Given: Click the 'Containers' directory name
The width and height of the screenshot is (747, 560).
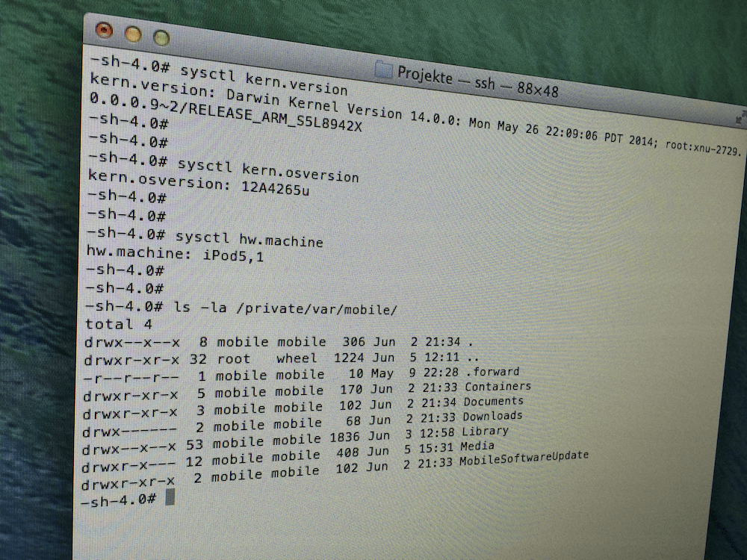Looking at the screenshot, I should click(x=498, y=387).
